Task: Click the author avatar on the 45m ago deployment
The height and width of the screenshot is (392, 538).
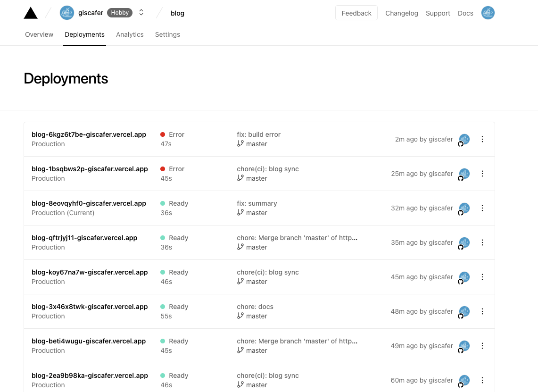Action: [x=464, y=276]
